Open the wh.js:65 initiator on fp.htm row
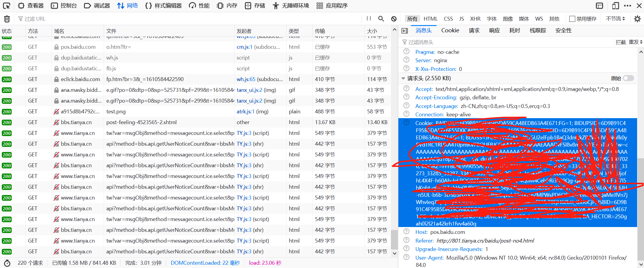This screenshot has height=268, width=644. [x=246, y=79]
